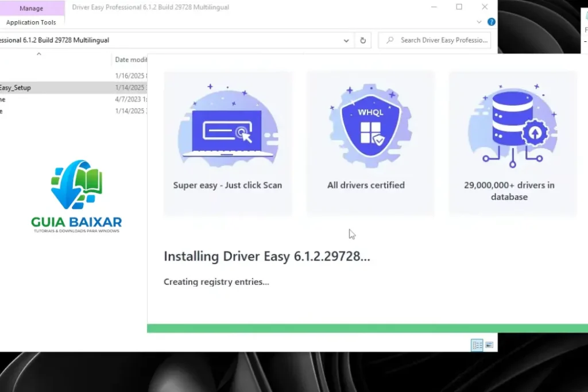Click the address bar path text
Screen dimensions: 588x392
click(55, 40)
